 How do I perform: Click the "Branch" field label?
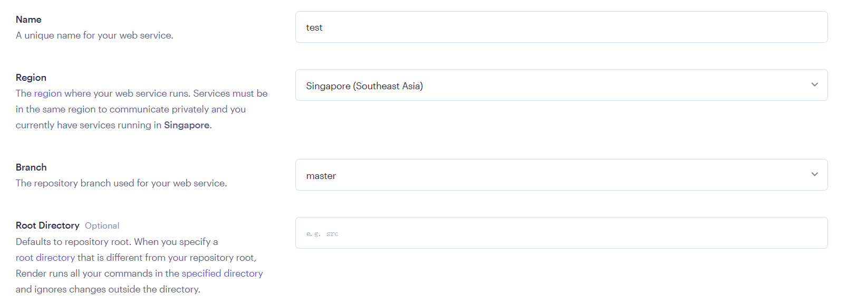(x=31, y=167)
